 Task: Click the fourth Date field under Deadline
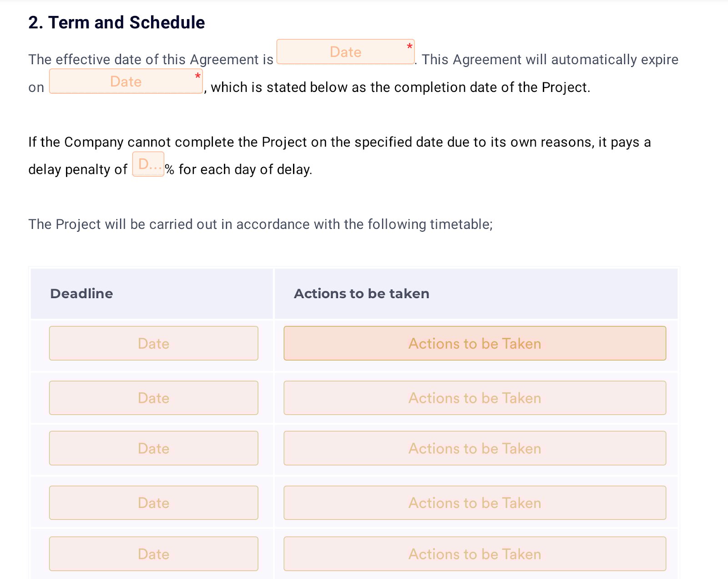tap(153, 503)
